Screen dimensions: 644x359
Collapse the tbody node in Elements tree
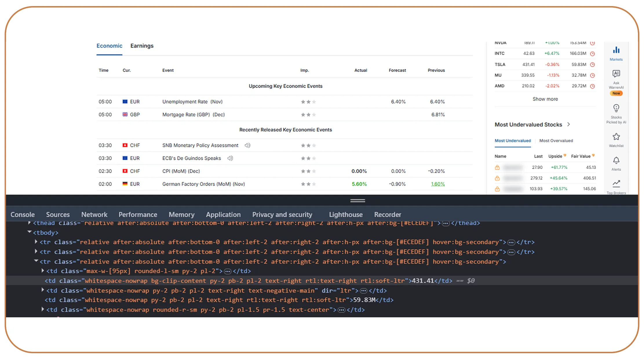point(29,232)
